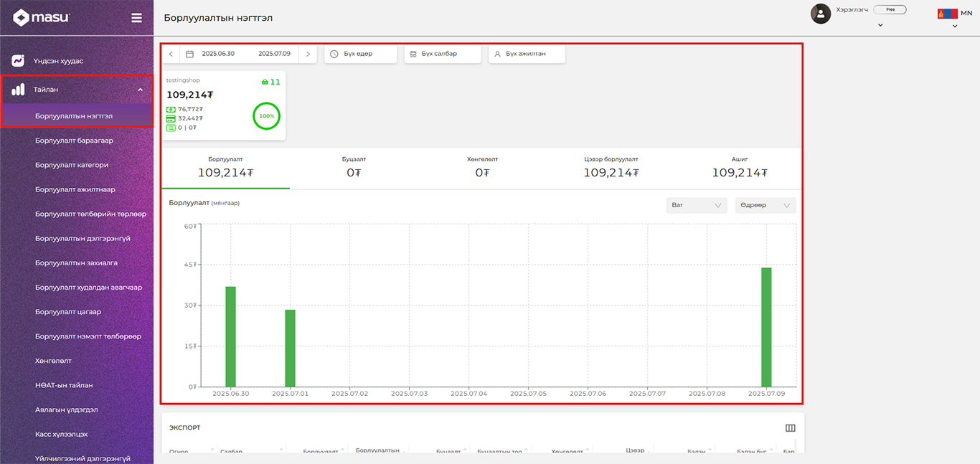Image resolution: width=980 pixels, height=464 pixels.
Task: Open table column settings icon
Action: (x=790, y=428)
